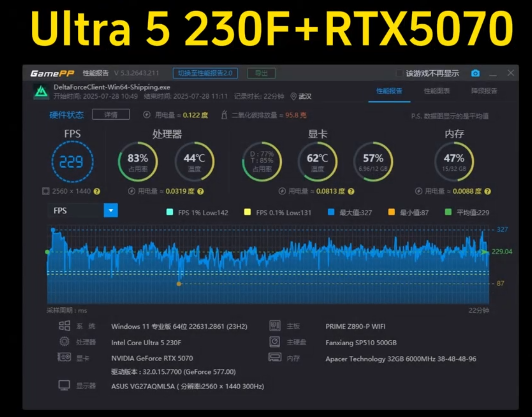
Task: Click the 95.8 克 emissions value
Action: coord(296,115)
